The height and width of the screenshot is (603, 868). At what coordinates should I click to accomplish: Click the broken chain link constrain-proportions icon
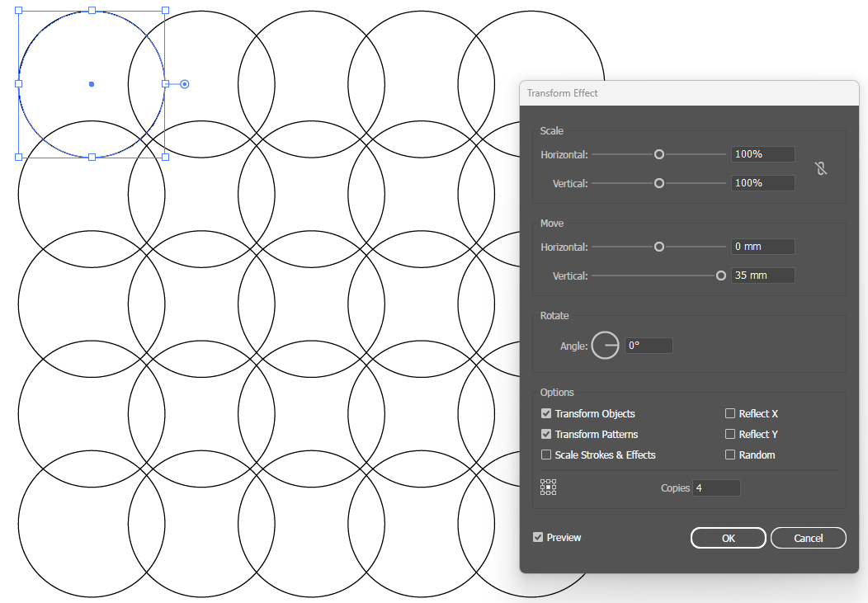click(x=822, y=168)
